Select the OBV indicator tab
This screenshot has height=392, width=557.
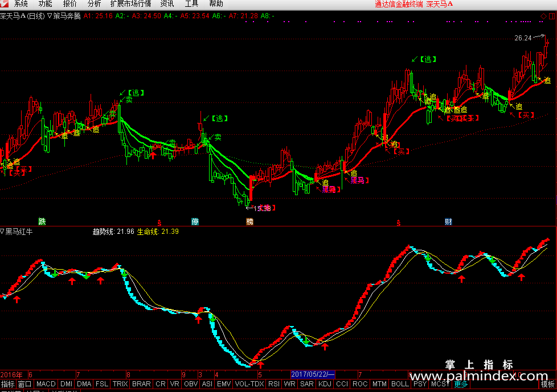191,384
